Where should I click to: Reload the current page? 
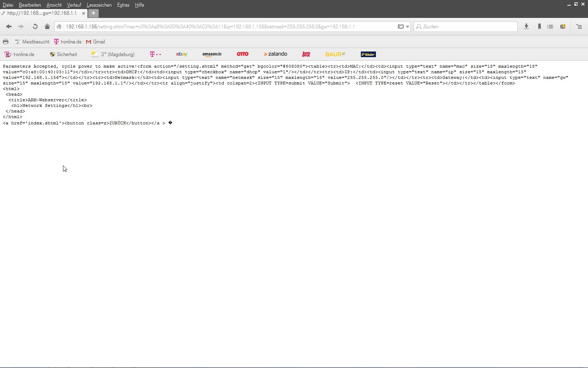[35, 27]
